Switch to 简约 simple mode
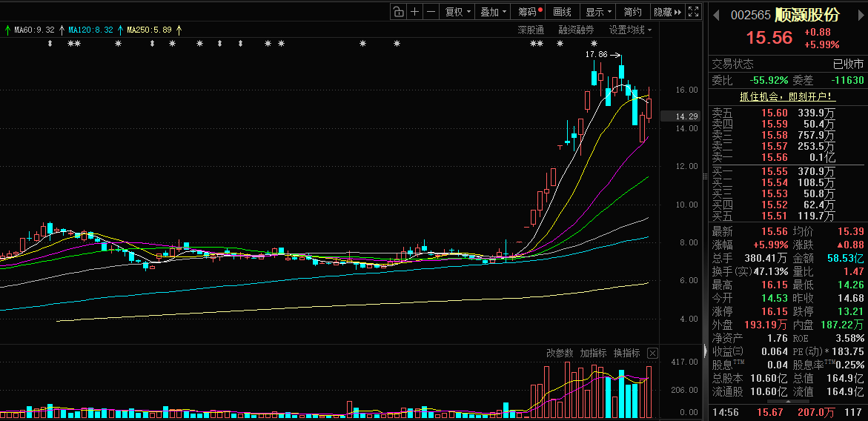 [632, 12]
